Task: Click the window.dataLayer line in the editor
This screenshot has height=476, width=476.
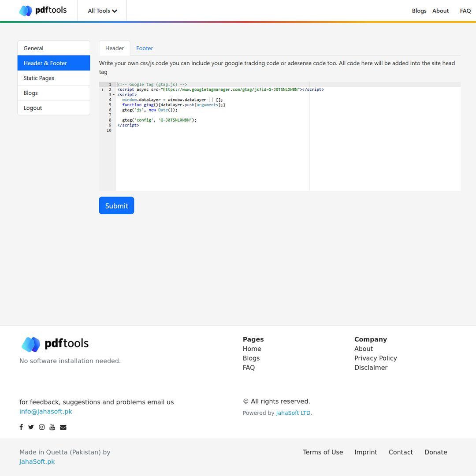Action: 172,100
